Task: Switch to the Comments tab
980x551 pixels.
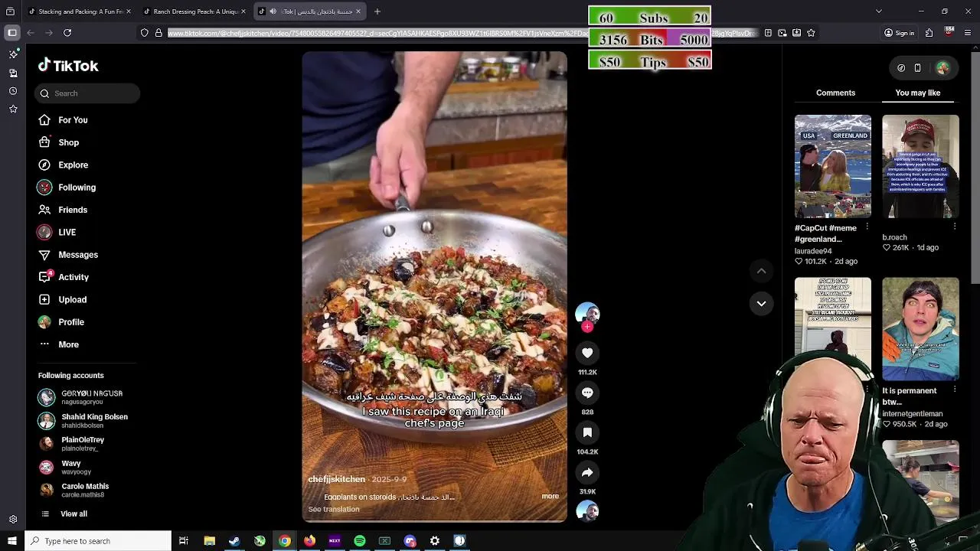Action: coord(835,93)
